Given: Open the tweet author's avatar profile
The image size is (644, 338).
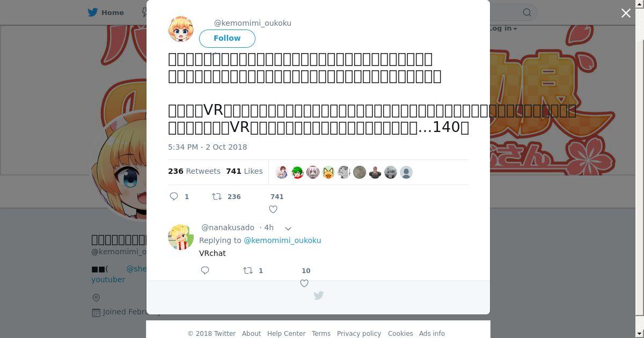Looking at the screenshot, I should pyautogui.click(x=181, y=29).
